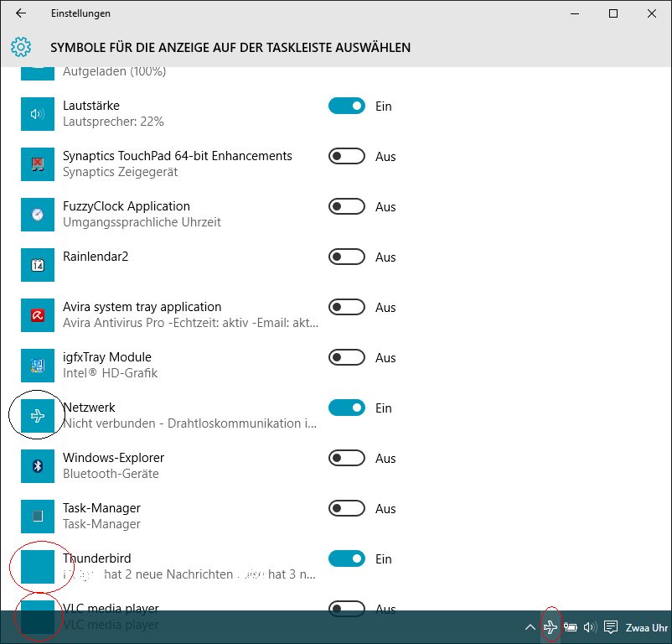The width and height of the screenshot is (672, 644).
Task: Click the Netzwerk airplane mode icon tile
Action: [38, 416]
